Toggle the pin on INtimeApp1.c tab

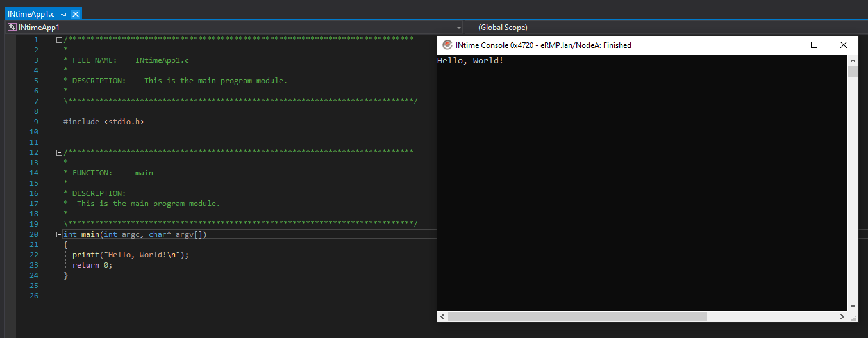pyautogui.click(x=64, y=14)
